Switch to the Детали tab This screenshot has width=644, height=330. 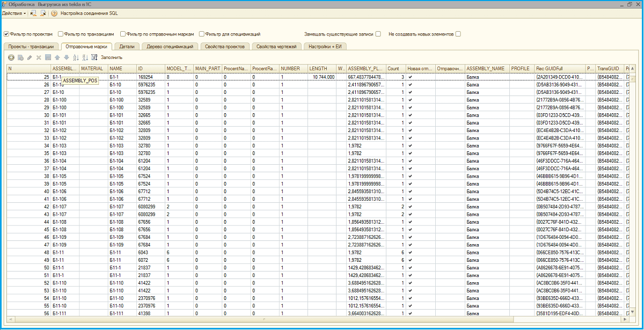pos(127,47)
